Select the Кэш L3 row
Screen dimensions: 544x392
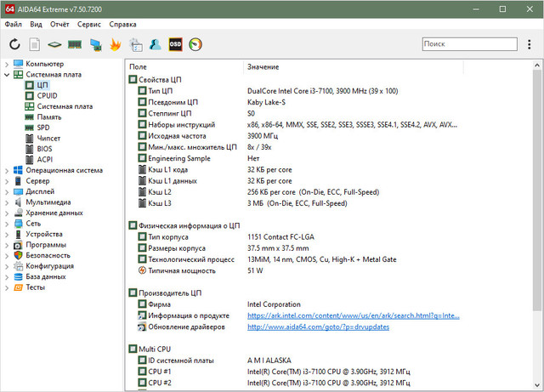pos(242,203)
